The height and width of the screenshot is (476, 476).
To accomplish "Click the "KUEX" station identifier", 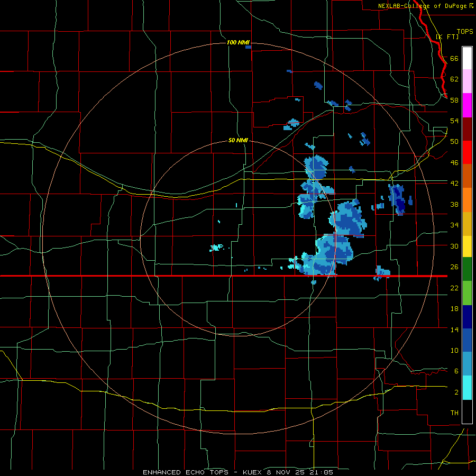I will pyautogui.click(x=253, y=472).
